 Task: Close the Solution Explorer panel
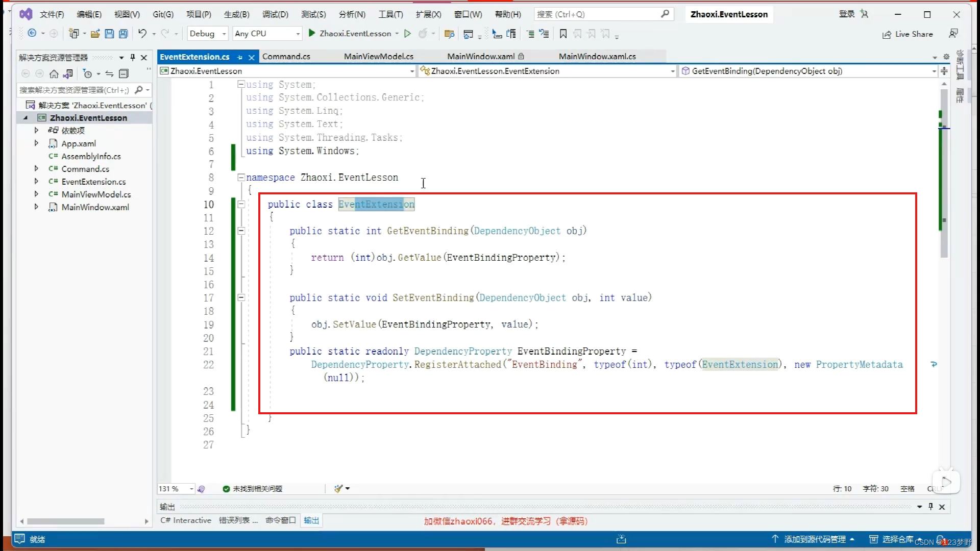pyautogui.click(x=144, y=57)
